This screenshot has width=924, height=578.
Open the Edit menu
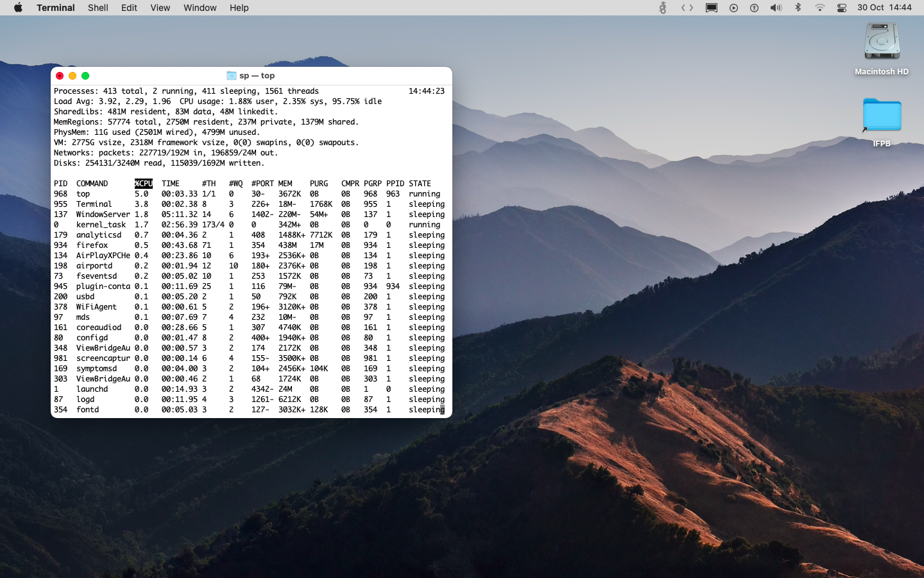point(129,8)
